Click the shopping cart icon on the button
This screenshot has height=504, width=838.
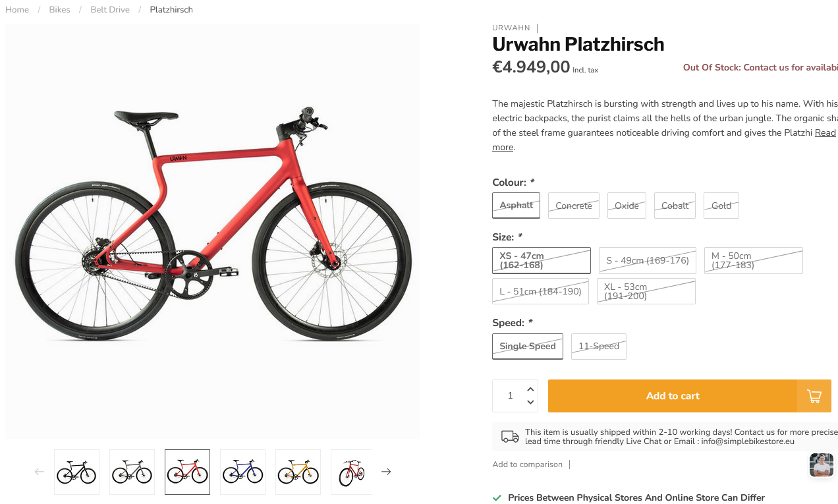point(814,396)
